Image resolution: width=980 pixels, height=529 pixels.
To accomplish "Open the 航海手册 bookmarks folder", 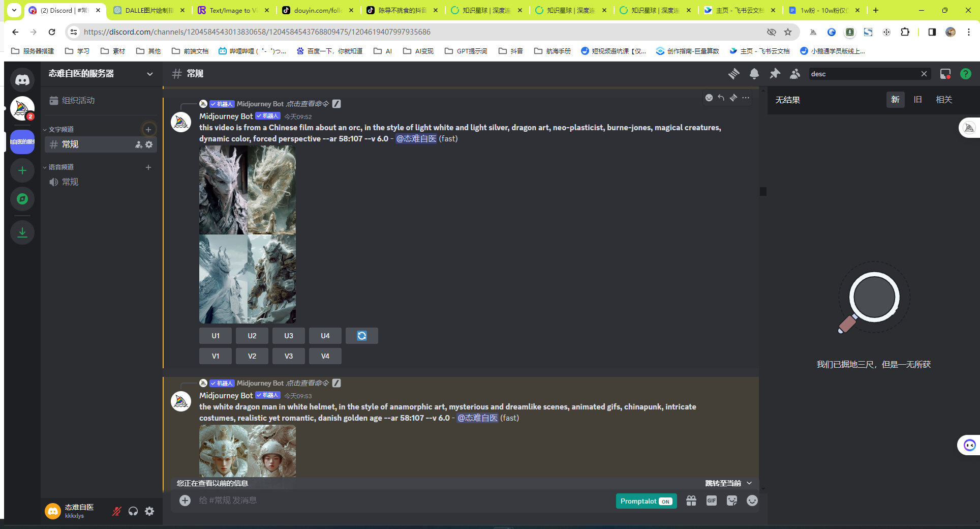I will pyautogui.click(x=553, y=51).
